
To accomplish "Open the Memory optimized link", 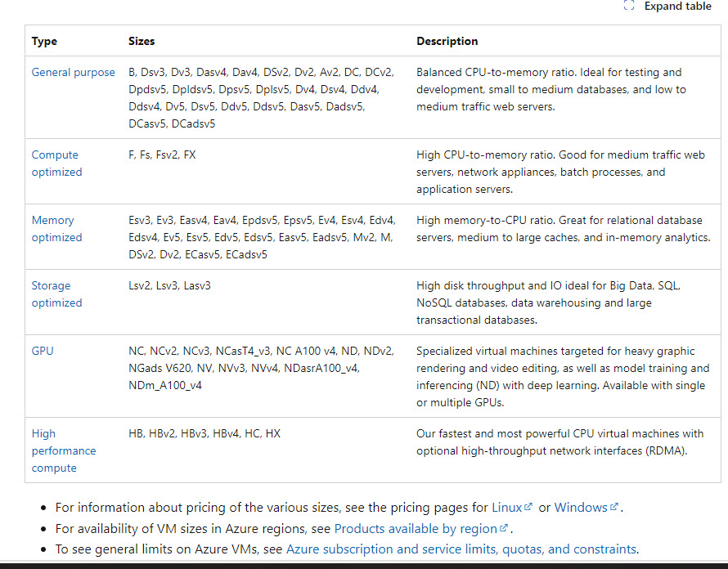I will coord(56,229).
